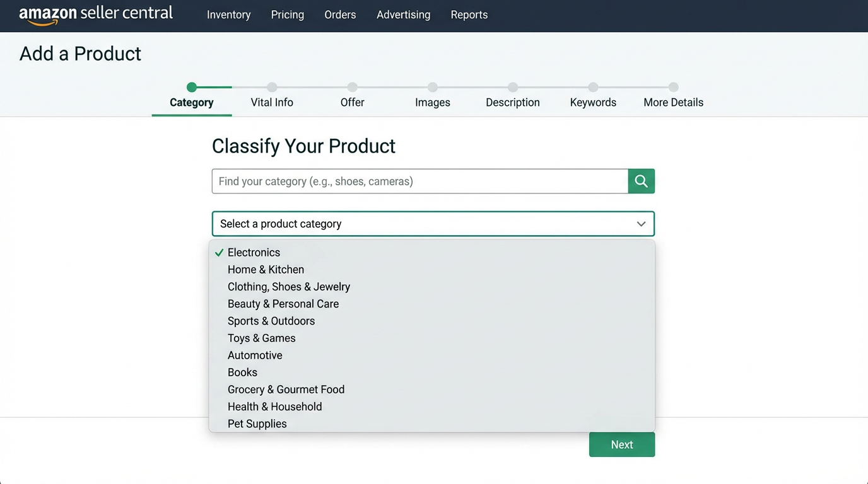868x484 pixels.
Task: Click the Amazon Seller Central logo
Action: tap(95, 14)
